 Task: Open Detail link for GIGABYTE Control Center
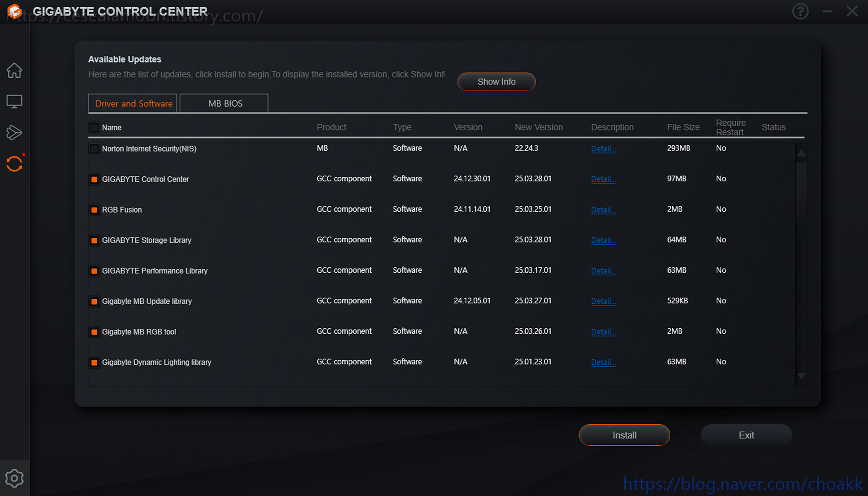coord(603,179)
